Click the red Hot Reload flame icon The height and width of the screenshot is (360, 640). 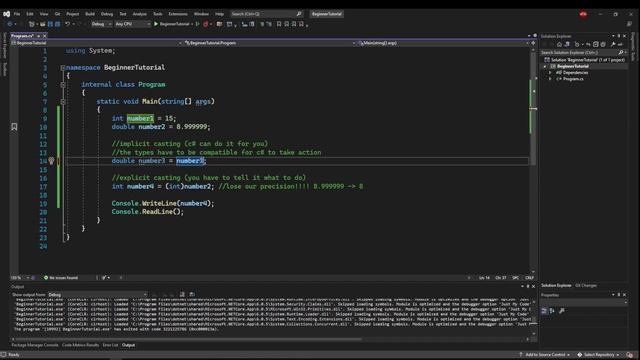(206, 24)
